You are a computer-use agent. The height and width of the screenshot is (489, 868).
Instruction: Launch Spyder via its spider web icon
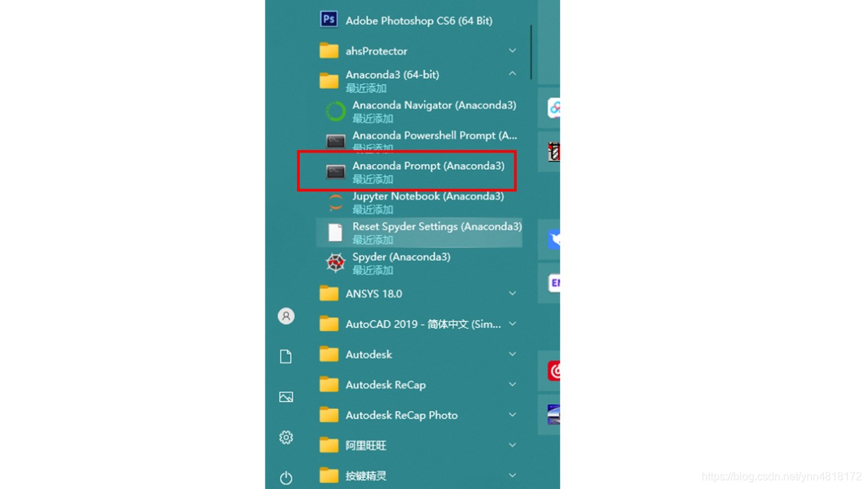click(335, 263)
